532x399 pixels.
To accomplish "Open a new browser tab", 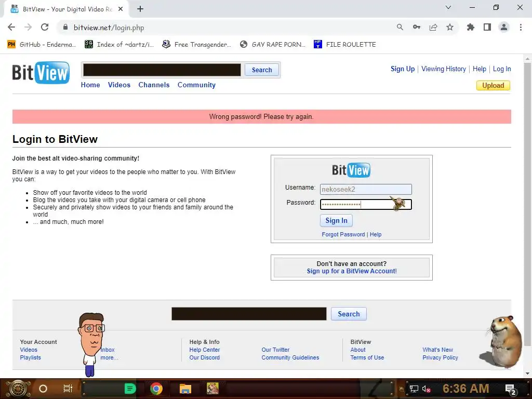I will [x=140, y=9].
